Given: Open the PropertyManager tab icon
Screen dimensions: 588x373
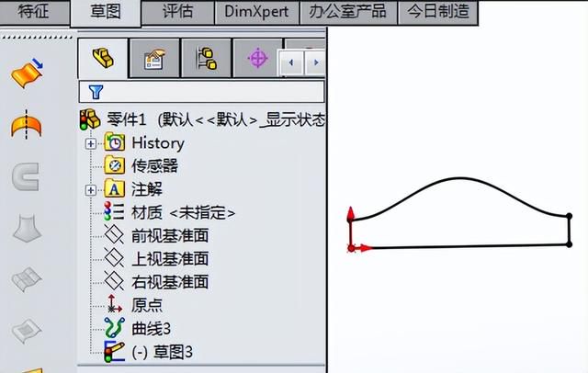Looking at the screenshot, I should pos(154,58).
